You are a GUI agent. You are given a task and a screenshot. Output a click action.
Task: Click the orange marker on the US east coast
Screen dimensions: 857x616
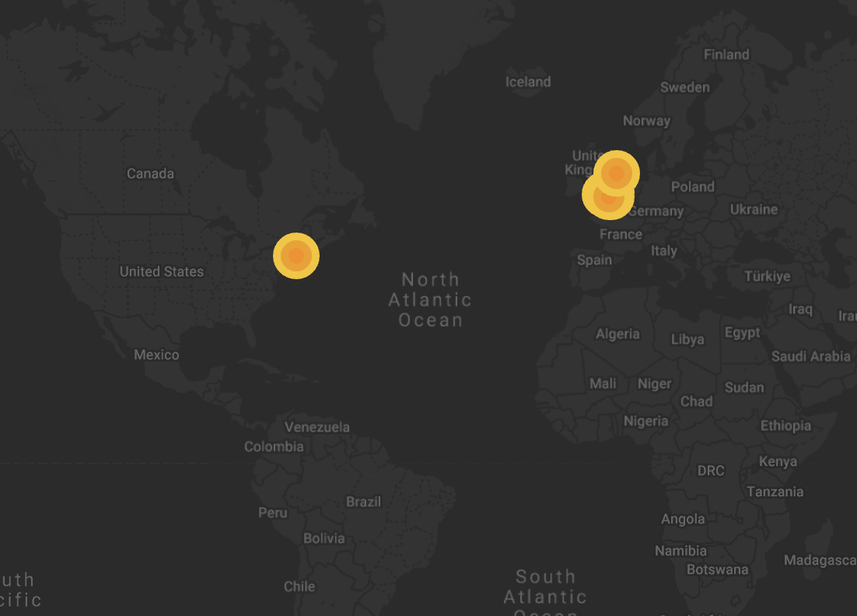[296, 255]
